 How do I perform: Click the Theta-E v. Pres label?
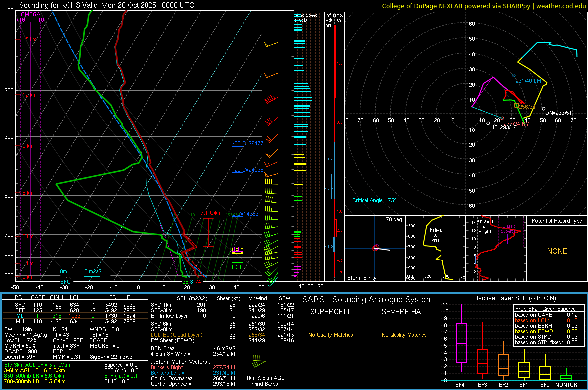point(435,235)
